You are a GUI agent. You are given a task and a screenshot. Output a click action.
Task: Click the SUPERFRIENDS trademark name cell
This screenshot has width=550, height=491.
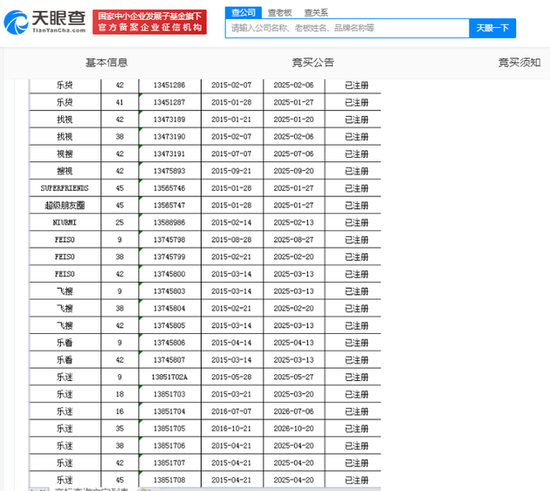click(x=65, y=188)
